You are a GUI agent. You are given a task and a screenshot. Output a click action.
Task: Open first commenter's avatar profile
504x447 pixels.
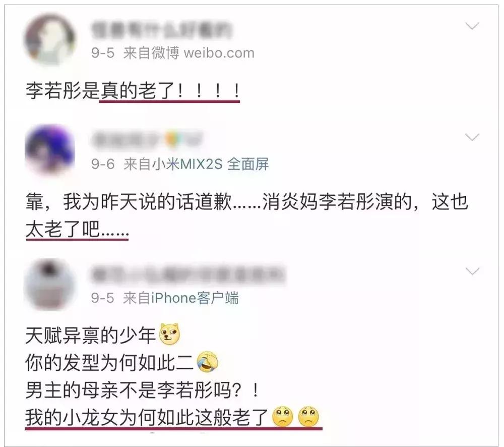click(50, 40)
